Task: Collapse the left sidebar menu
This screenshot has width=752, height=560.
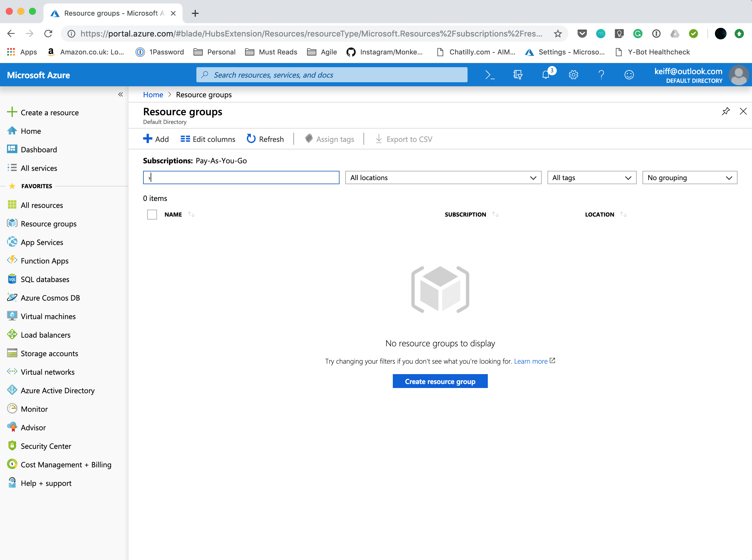Action: tap(121, 95)
